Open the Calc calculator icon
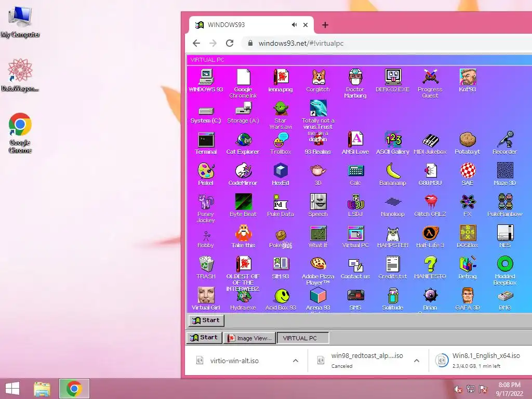532x399 pixels. (355, 174)
